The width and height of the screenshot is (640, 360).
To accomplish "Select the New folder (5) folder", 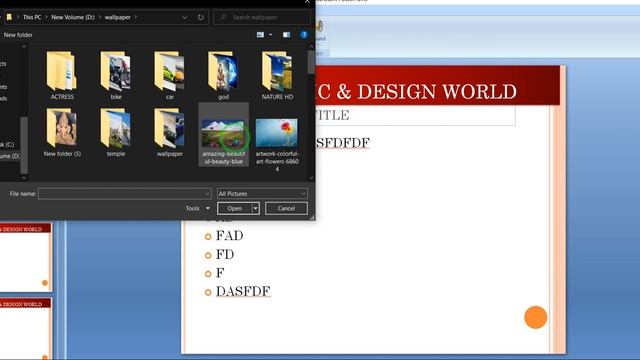I will 62,133.
